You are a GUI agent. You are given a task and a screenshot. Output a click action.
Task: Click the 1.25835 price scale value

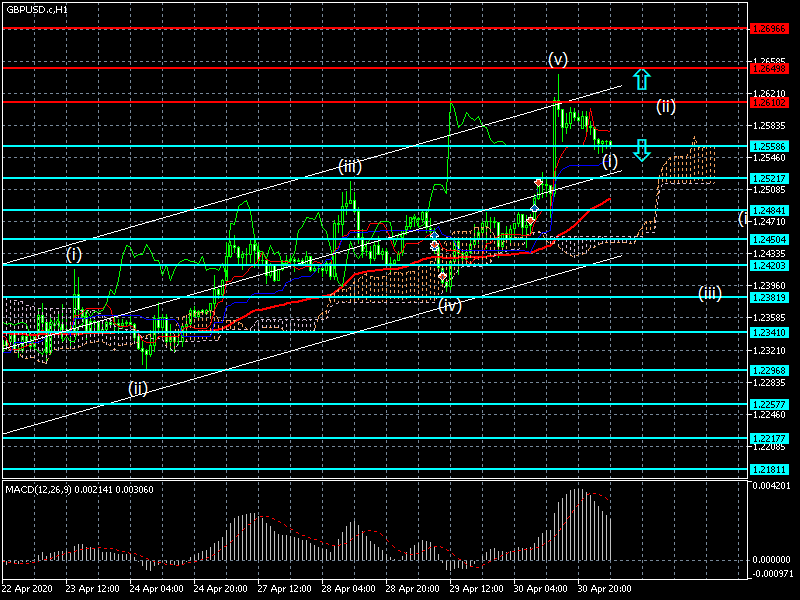tap(769, 126)
